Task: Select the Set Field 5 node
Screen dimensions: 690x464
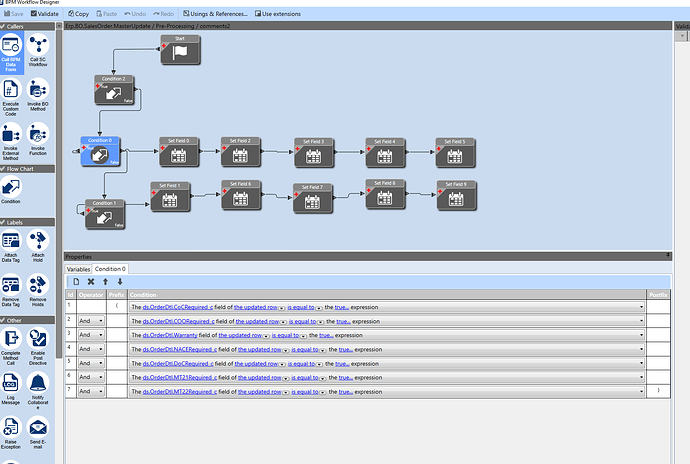Action: pos(455,153)
